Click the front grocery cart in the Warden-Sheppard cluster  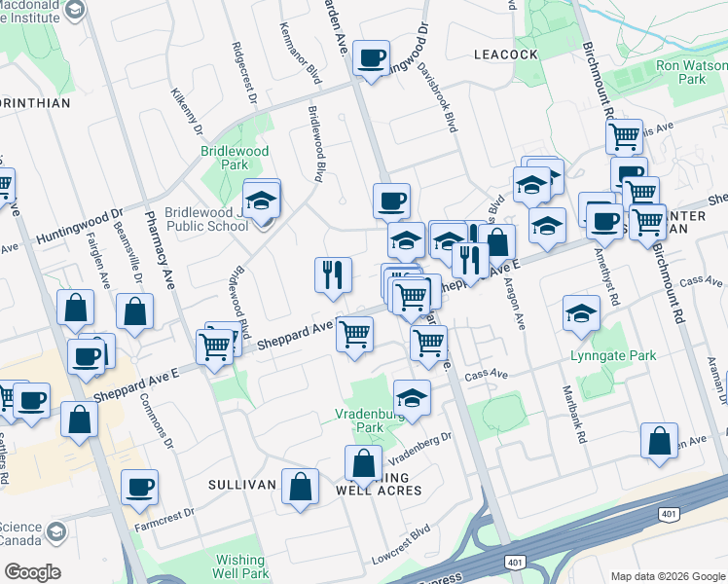(412, 300)
